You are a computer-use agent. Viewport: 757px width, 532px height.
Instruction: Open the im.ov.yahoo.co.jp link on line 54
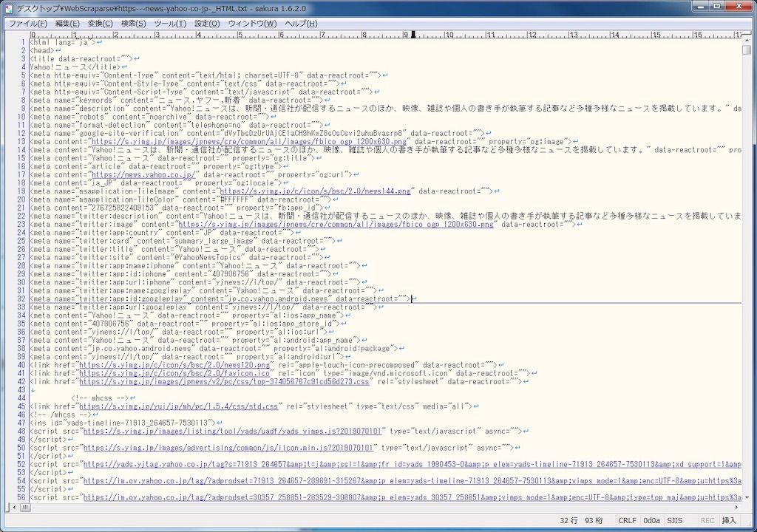413,481
